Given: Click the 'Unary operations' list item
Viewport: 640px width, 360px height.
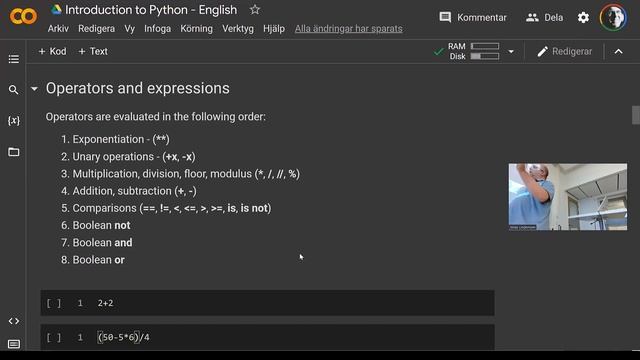Looking at the screenshot, I should coord(134,157).
